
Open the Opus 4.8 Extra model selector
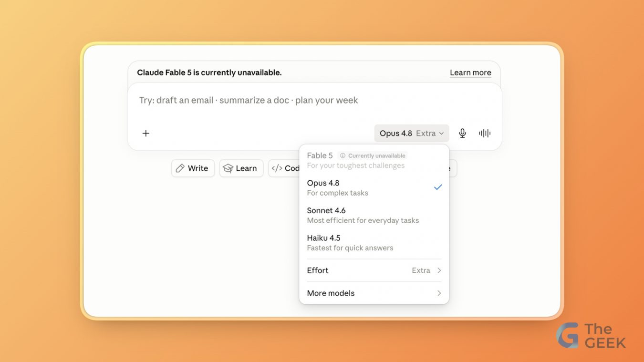[x=412, y=134]
